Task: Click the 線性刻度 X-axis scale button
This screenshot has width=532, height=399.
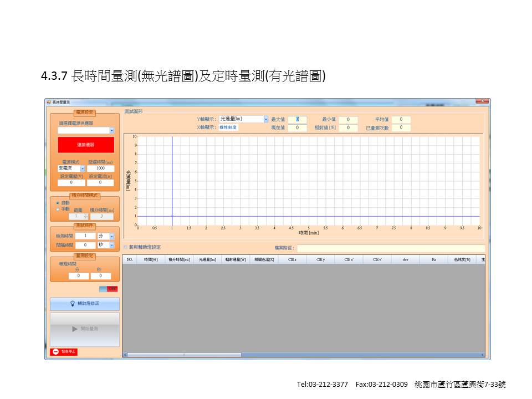Action: 228,127
